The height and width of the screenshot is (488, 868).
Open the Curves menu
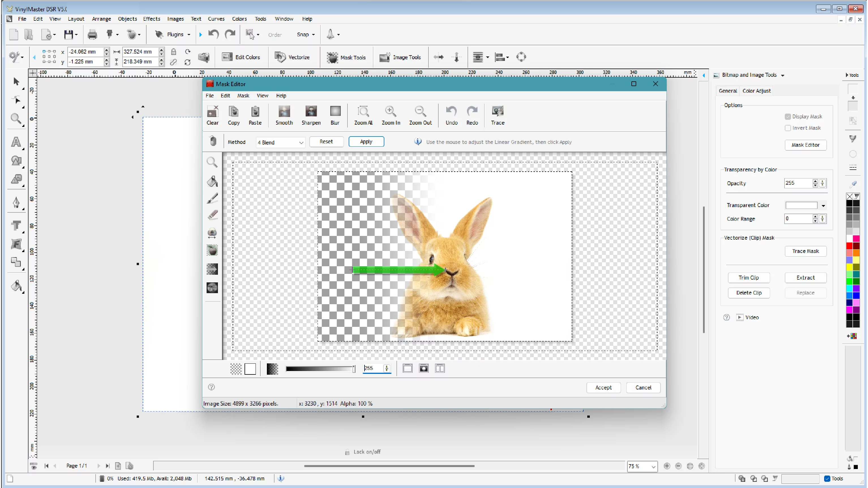216,19
